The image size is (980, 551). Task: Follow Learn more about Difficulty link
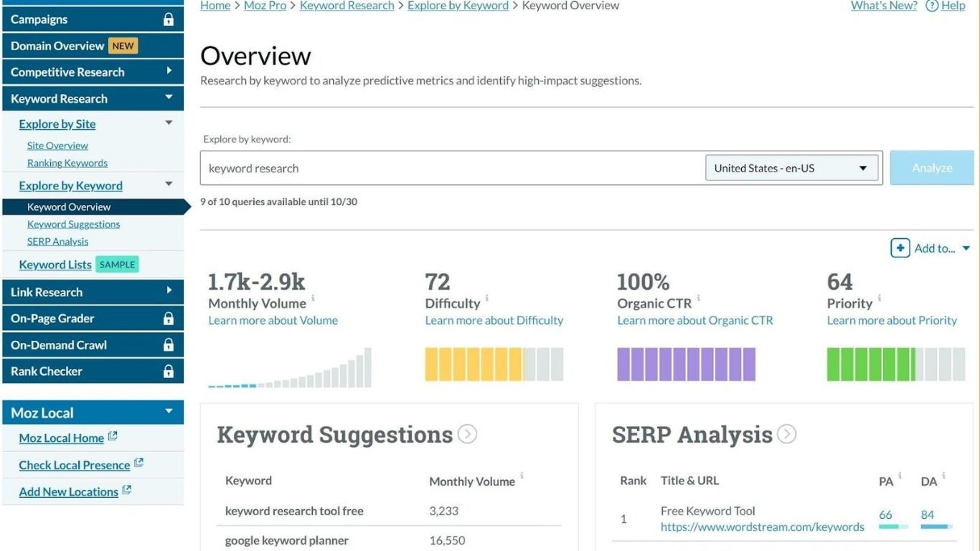tap(494, 321)
